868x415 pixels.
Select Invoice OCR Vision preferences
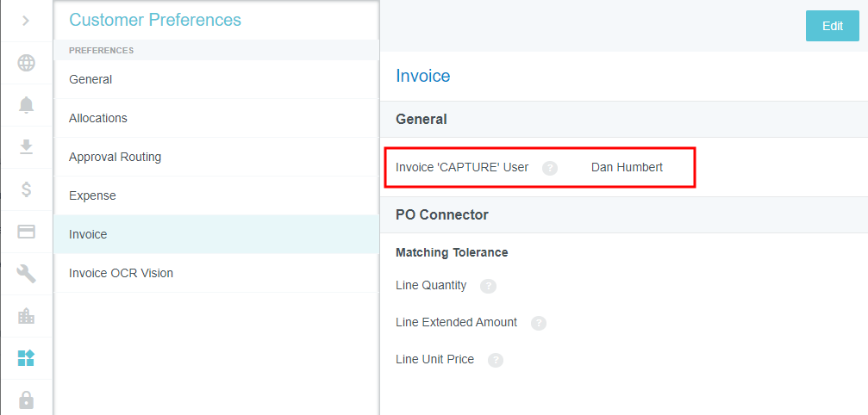pyautogui.click(x=121, y=273)
